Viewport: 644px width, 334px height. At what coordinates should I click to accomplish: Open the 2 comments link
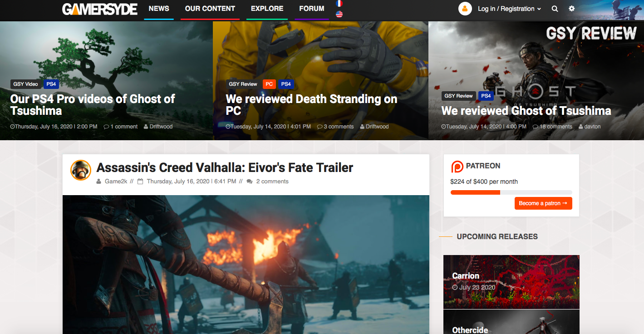coord(272,182)
